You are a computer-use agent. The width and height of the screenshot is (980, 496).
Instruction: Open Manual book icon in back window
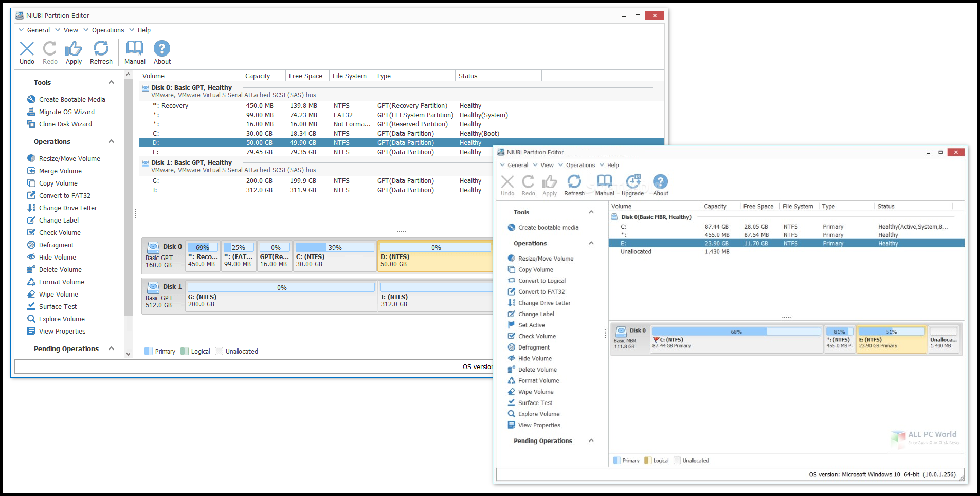pyautogui.click(x=135, y=49)
